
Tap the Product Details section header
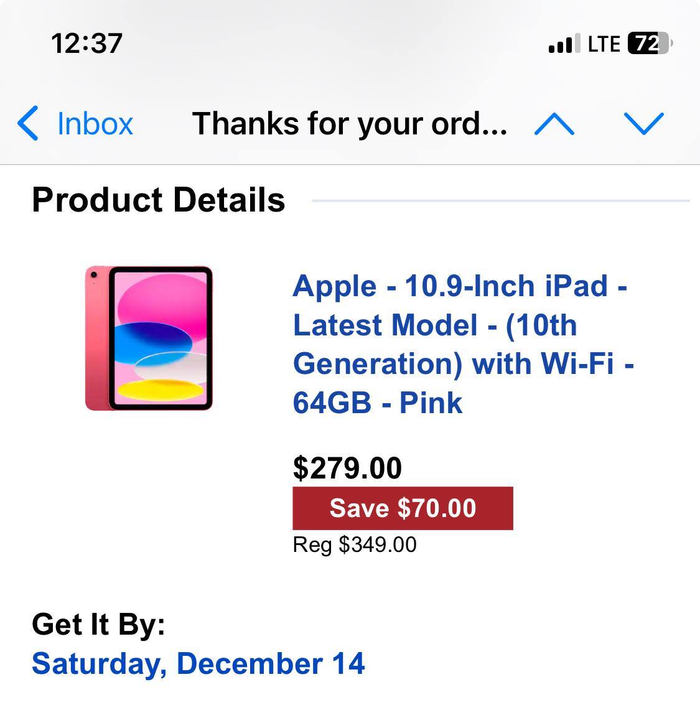(x=158, y=200)
